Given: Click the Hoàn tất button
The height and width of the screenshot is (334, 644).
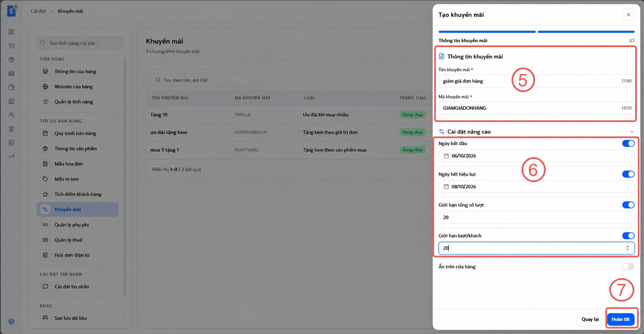Looking at the screenshot, I should pos(621,319).
